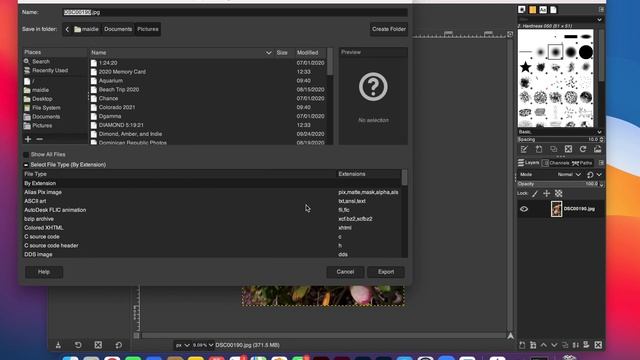Open the Document History tab in the dock
This screenshot has width=640, height=360.
553,10
